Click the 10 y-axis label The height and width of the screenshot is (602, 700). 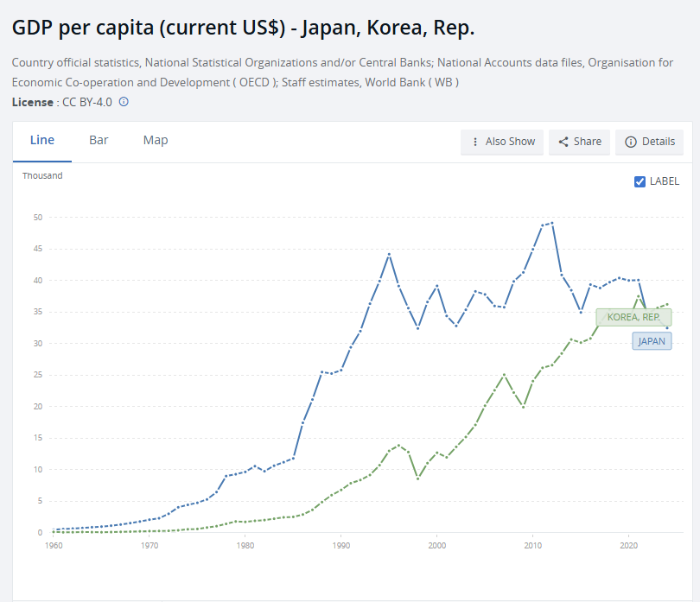pos(38,470)
